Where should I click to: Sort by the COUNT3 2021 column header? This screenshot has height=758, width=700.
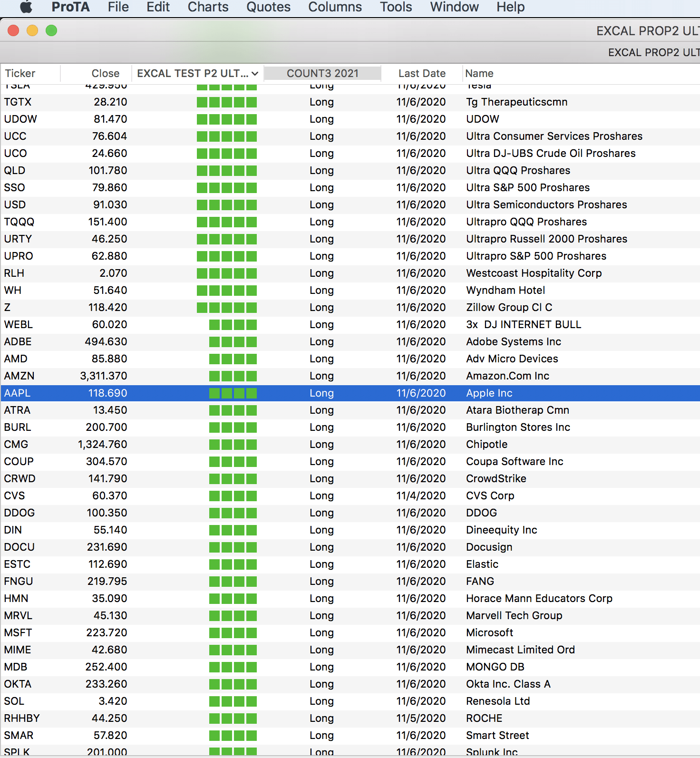[x=322, y=73]
